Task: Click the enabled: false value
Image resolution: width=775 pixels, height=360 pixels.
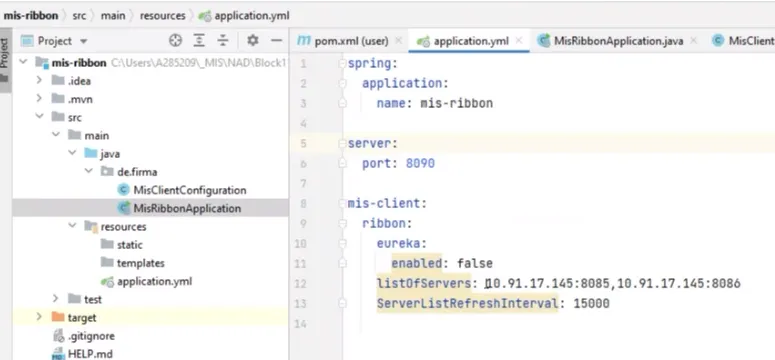Action: [474, 263]
